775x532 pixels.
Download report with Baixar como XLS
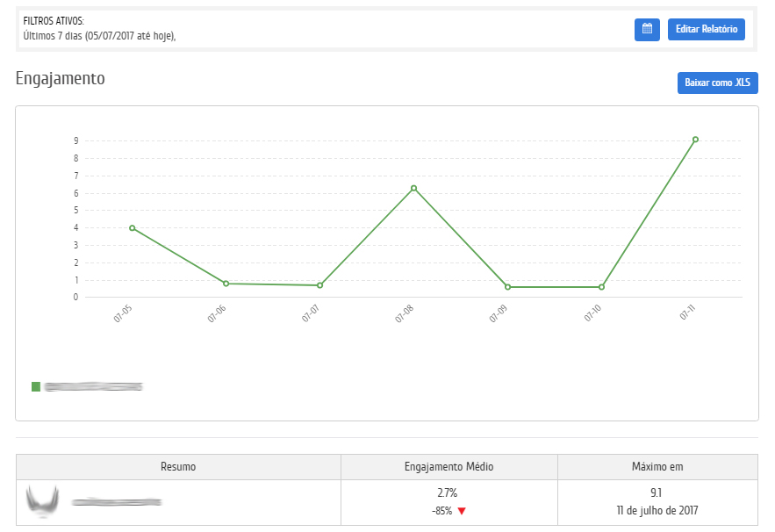coord(717,83)
